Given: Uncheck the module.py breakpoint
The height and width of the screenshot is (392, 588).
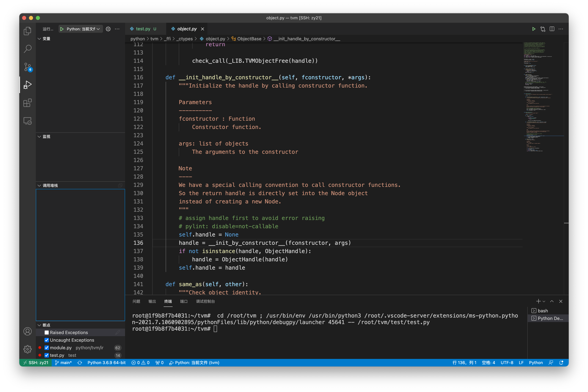Looking at the screenshot, I should pyautogui.click(x=47, y=348).
